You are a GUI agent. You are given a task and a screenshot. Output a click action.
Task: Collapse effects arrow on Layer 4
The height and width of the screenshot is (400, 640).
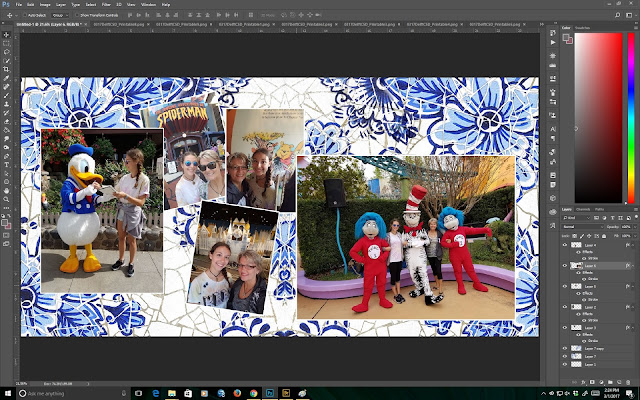[633, 245]
